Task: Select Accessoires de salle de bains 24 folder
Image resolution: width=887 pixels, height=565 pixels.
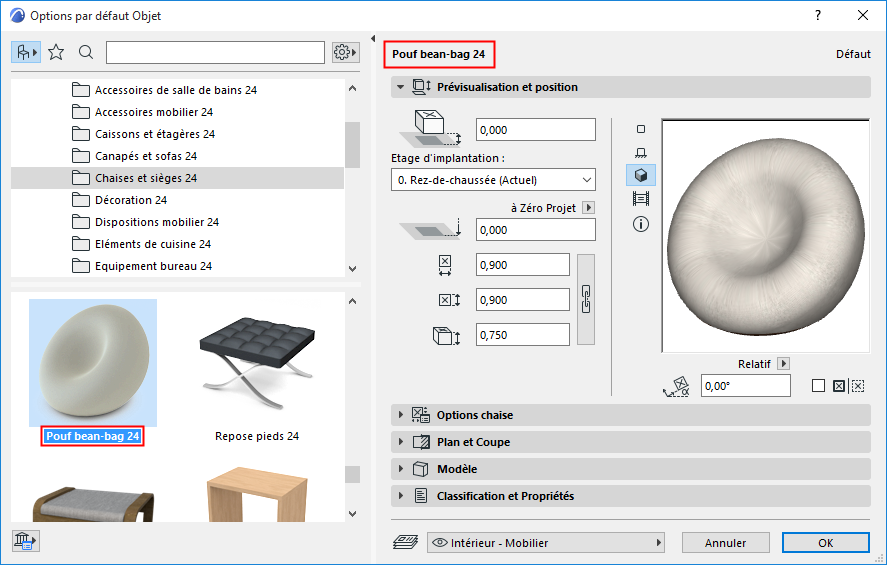Action: click(x=177, y=90)
